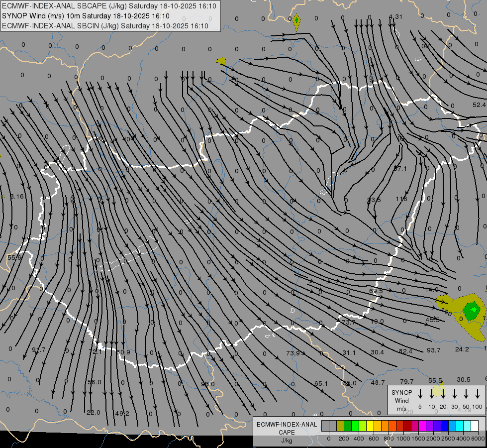
Task: Click the 57.1 map value
Action: [400, 169]
